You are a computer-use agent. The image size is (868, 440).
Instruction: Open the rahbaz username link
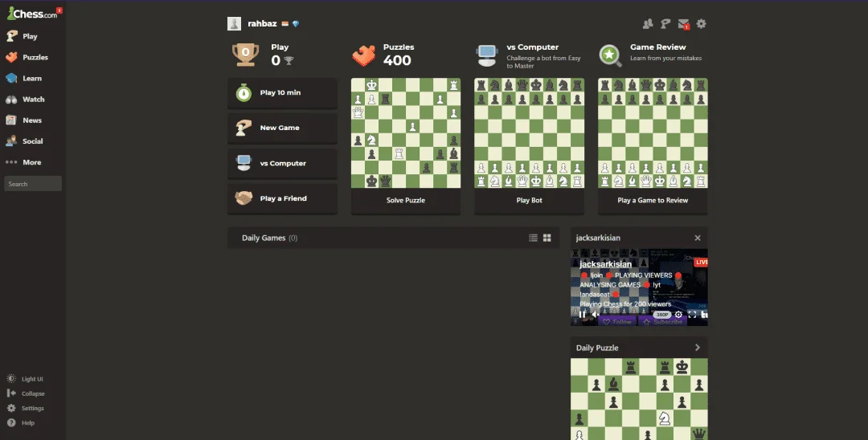[262, 24]
